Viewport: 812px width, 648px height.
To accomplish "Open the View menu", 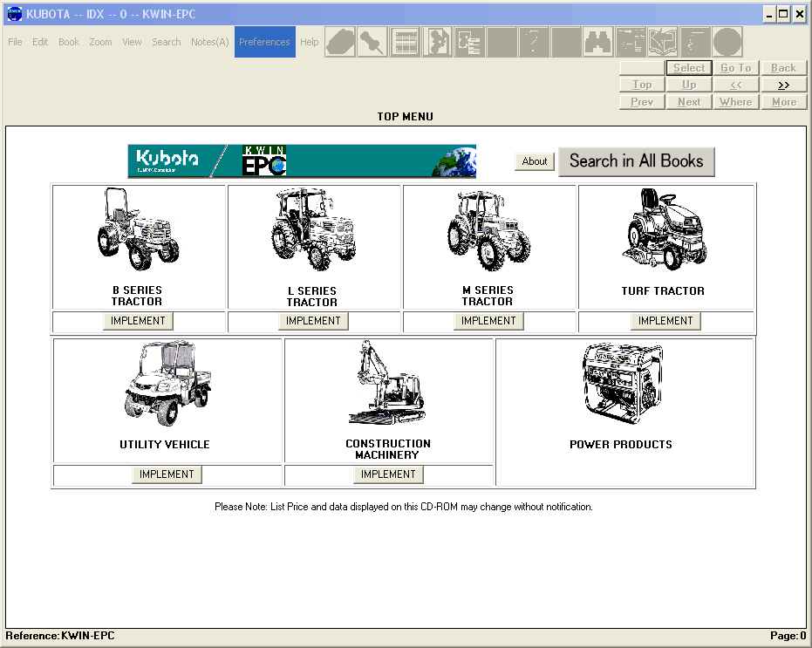I will [x=132, y=42].
